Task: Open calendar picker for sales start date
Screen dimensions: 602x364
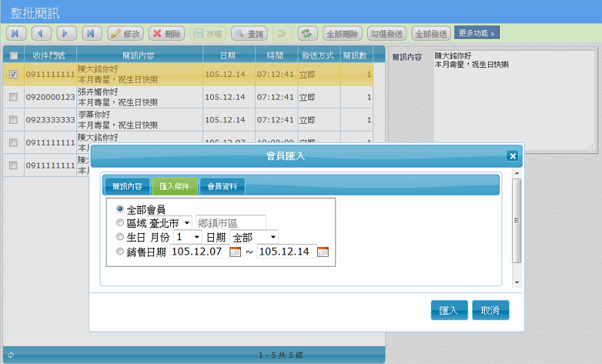Action: (x=236, y=252)
